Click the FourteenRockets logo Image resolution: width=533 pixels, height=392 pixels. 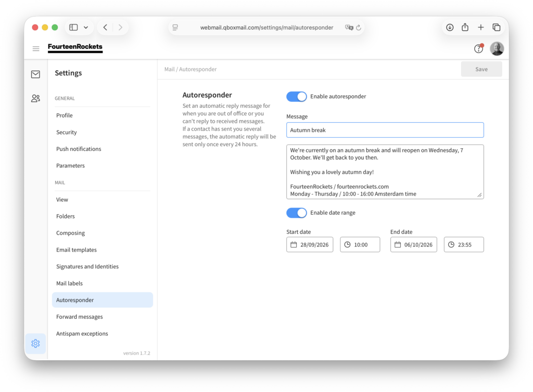(75, 47)
